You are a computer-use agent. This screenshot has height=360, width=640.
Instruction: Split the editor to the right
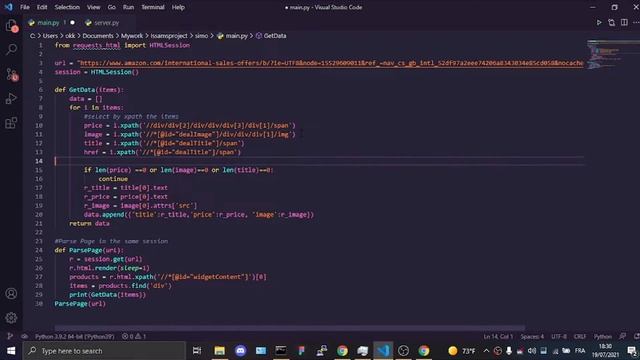tap(624, 22)
